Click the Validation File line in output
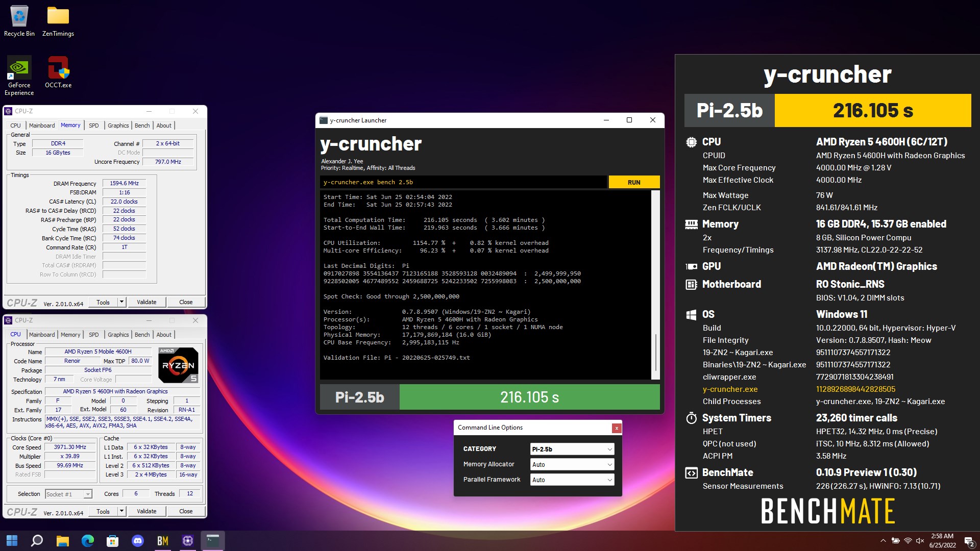 [397, 358]
